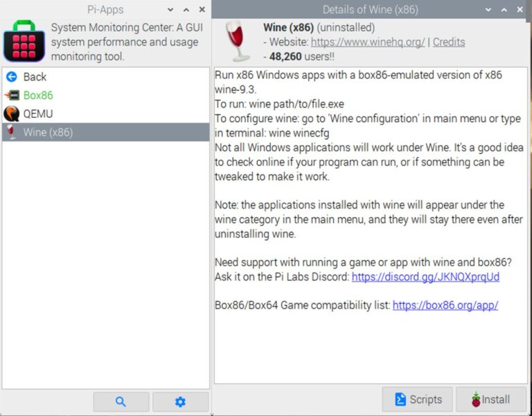This screenshot has width=532, height=416.
Task: Open the Credits link
Action: coord(449,42)
